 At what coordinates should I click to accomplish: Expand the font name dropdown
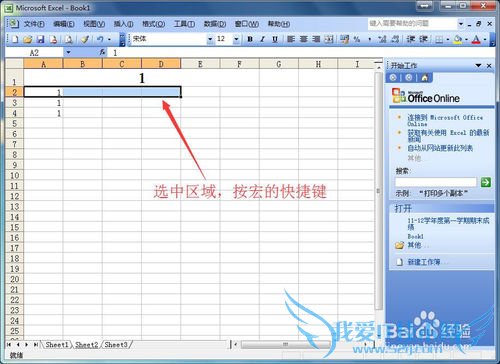click(x=210, y=39)
